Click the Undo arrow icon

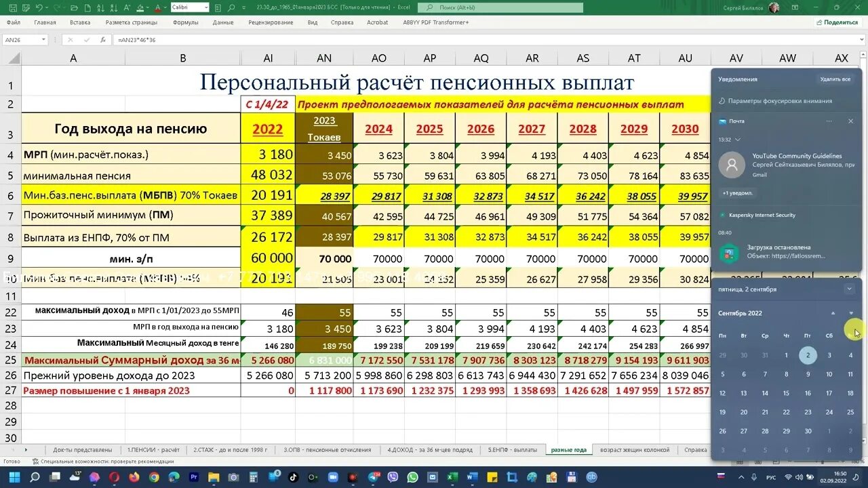click(x=39, y=7)
